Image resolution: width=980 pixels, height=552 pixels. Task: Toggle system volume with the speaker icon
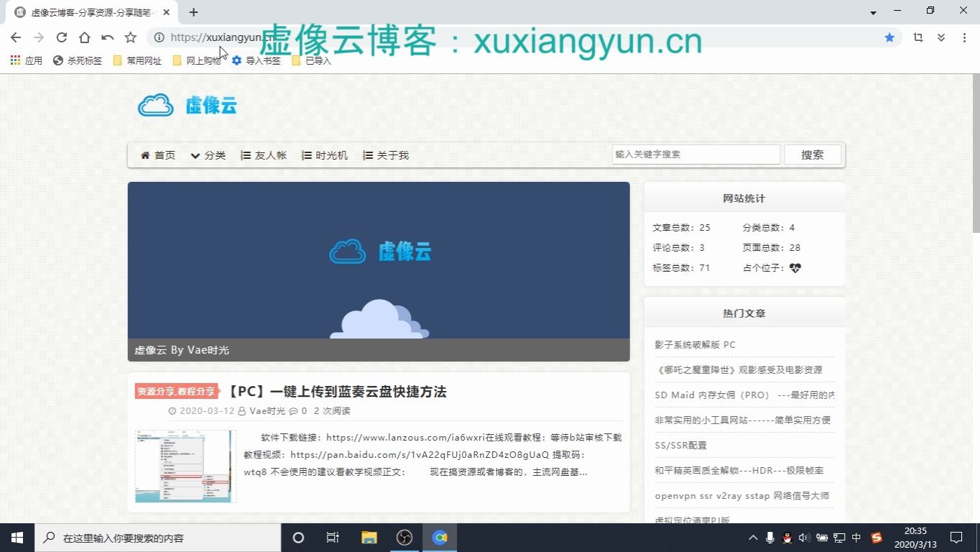tap(804, 538)
